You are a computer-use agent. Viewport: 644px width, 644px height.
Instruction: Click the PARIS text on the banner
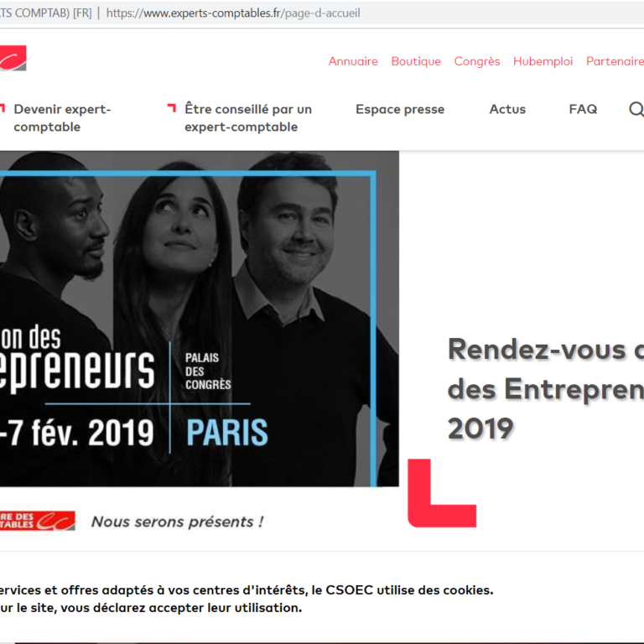[227, 433]
